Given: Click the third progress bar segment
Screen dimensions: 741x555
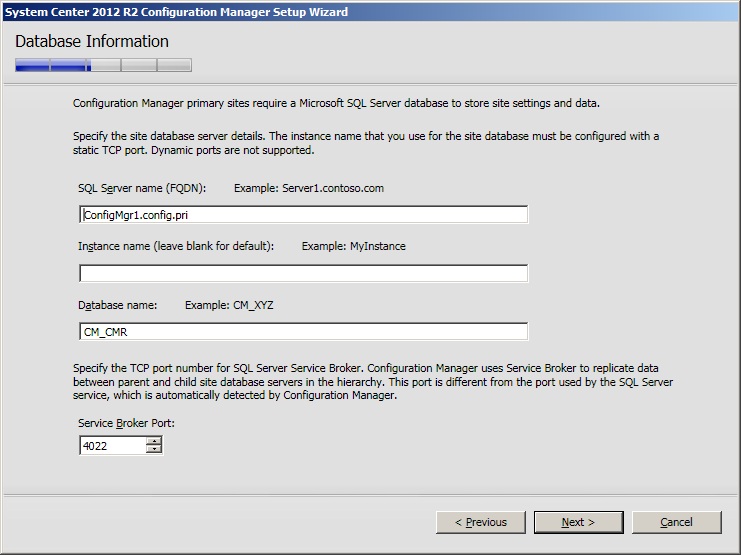Looking at the screenshot, I should tap(104, 66).
